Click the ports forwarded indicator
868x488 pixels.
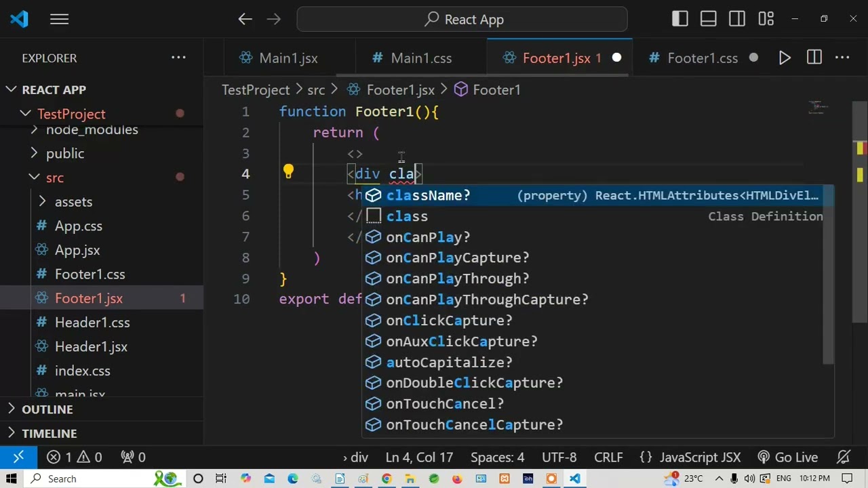133,457
